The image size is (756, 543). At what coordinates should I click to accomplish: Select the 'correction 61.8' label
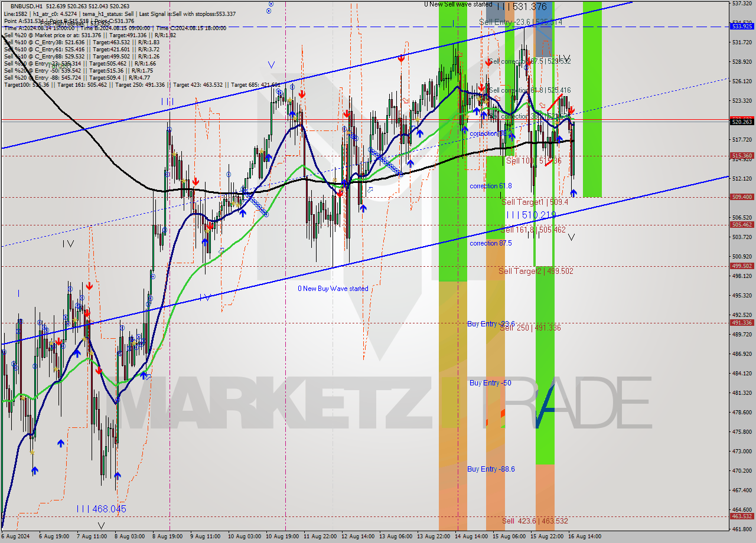click(x=491, y=186)
